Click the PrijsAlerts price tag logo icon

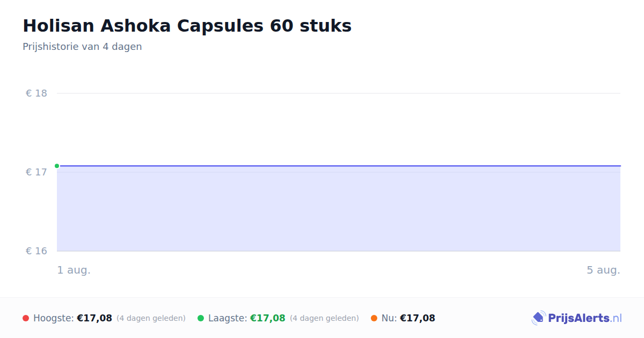[538, 318]
